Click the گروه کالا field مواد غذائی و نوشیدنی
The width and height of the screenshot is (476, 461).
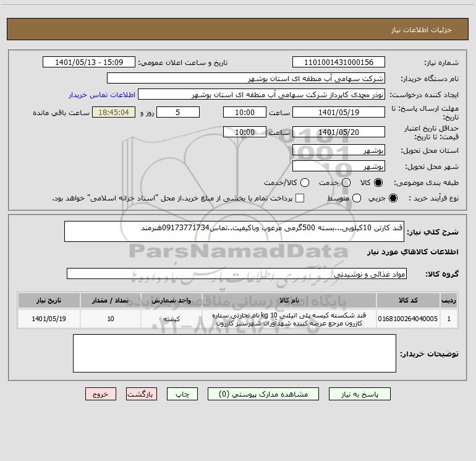click(237, 274)
